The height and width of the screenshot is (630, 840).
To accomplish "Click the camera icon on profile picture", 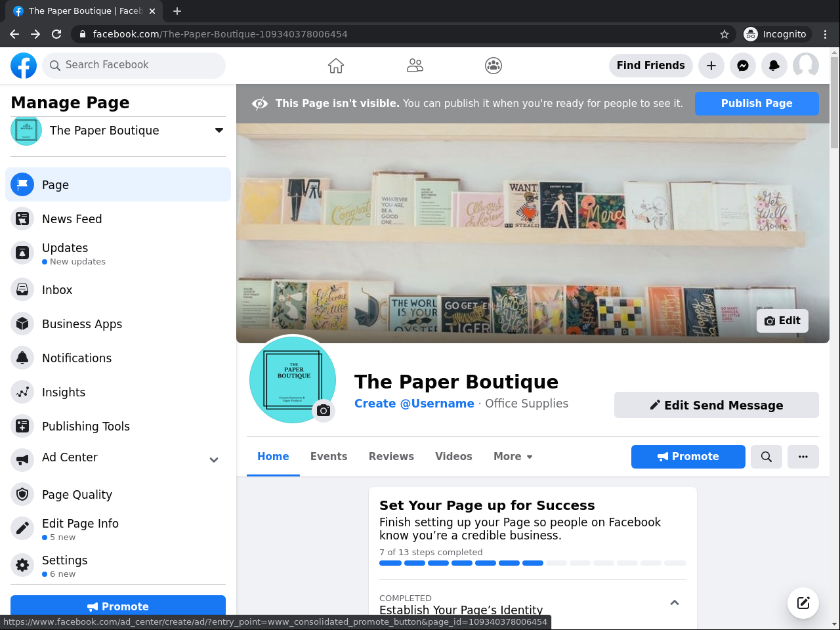I will [x=323, y=410].
